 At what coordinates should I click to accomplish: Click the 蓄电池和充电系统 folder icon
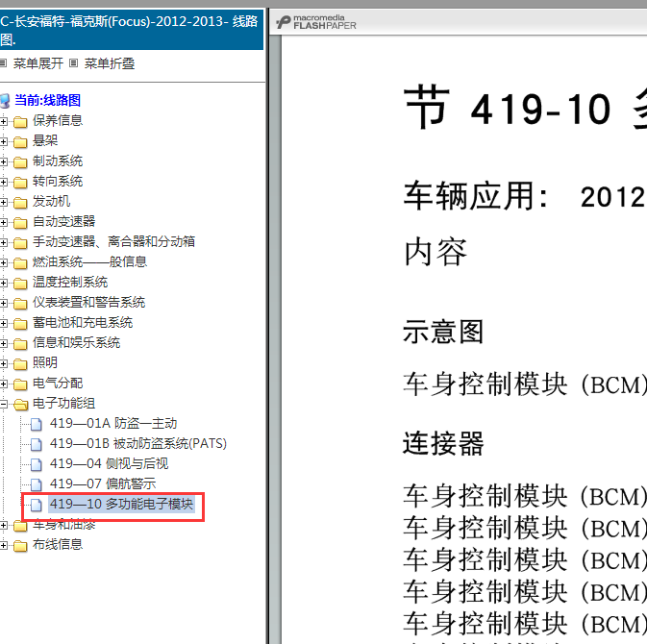(20, 324)
